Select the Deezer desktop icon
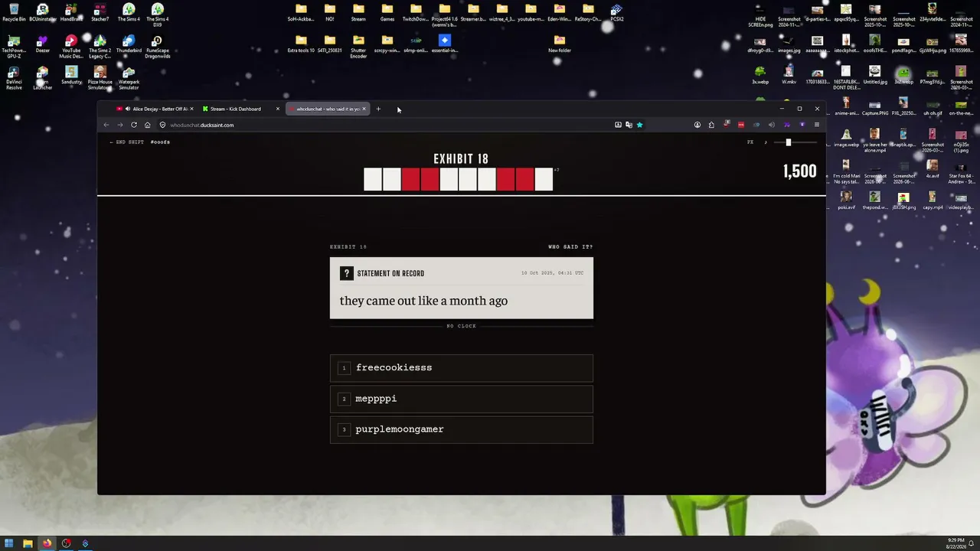Viewport: 980px width, 551px height. (x=43, y=44)
